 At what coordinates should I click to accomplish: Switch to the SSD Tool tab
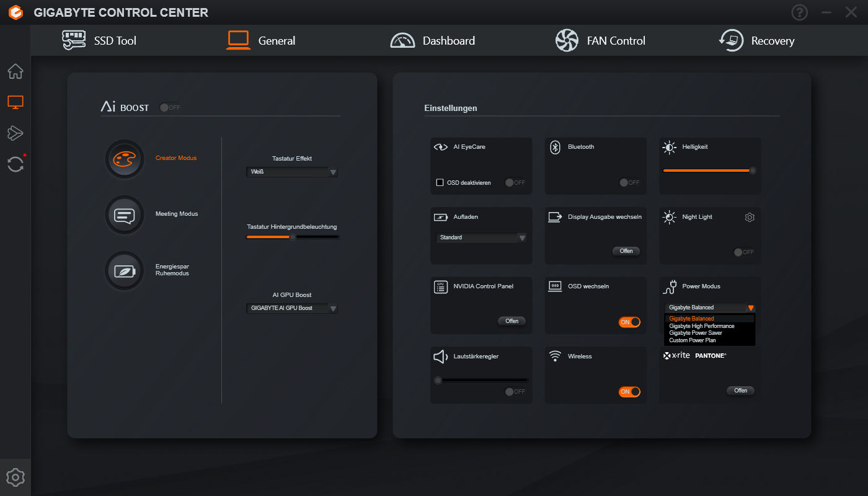coord(99,41)
